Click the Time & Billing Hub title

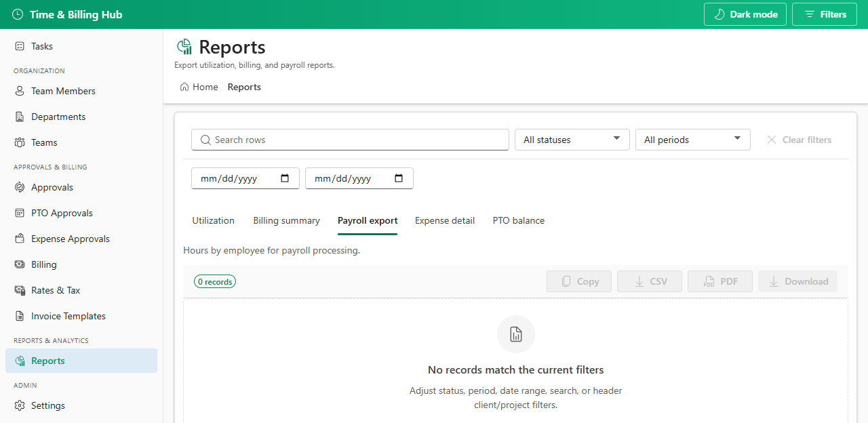(x=76, y=14)
